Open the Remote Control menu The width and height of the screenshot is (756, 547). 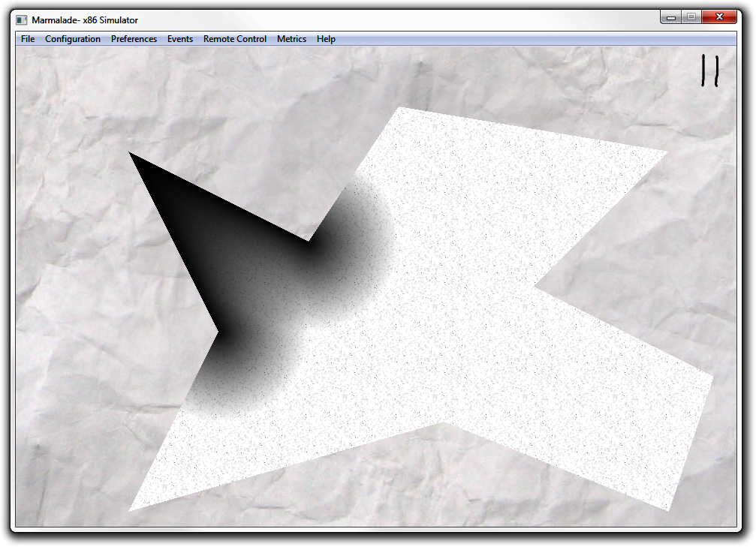tap(235, 39)
